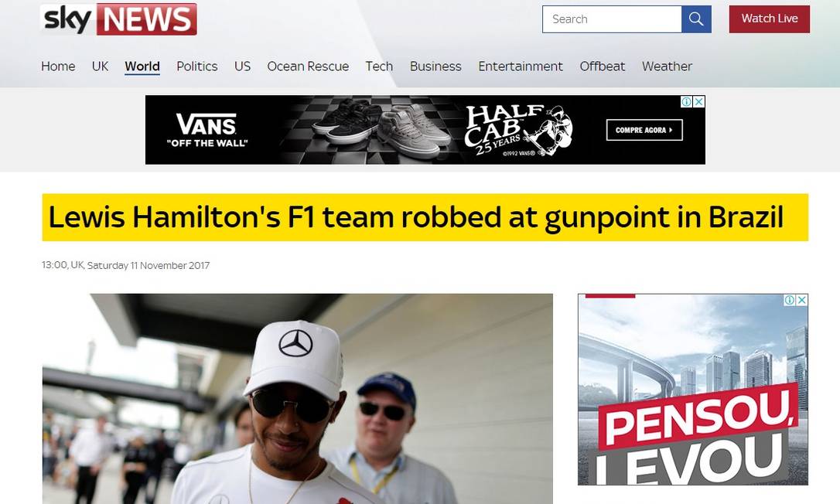Screen dimensions: 840x504
Task: Navigate to Ocean Rescue
Action: (308, 66)
